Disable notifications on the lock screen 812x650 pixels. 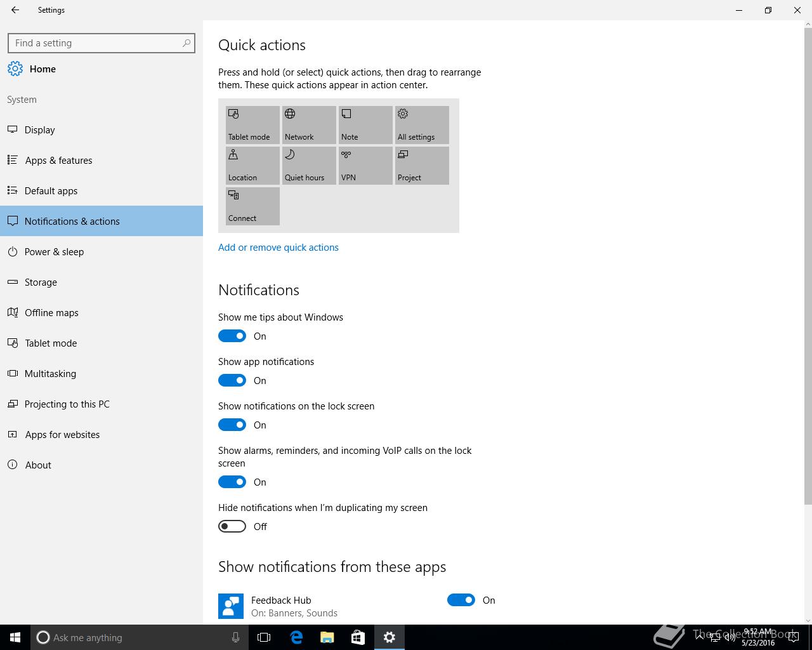click(232, 425)
